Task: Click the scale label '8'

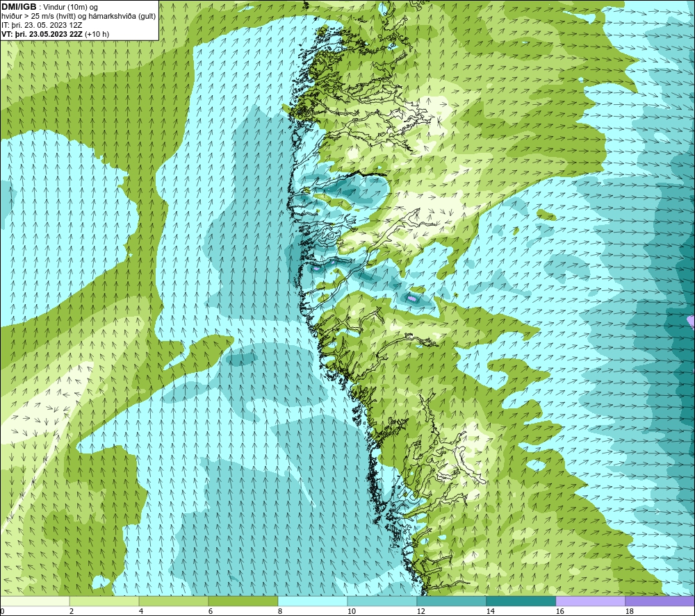Action: pyautogui.click(x=280, y=612)
